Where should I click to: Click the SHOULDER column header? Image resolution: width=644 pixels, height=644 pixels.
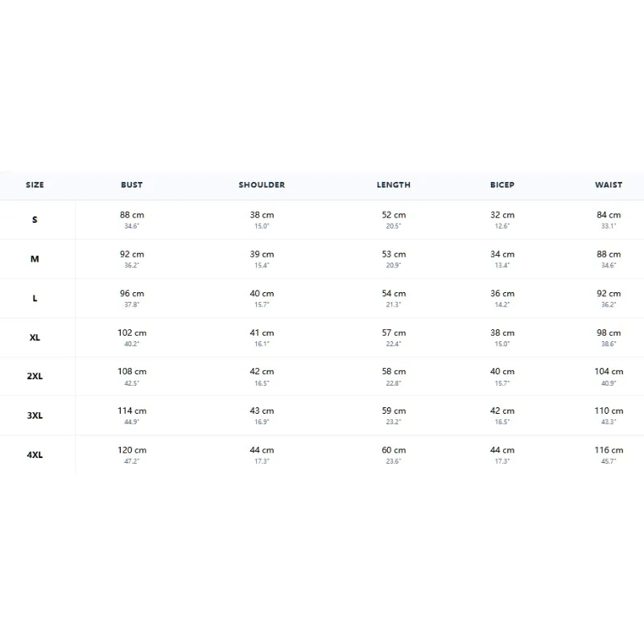(x=262, y=185)
